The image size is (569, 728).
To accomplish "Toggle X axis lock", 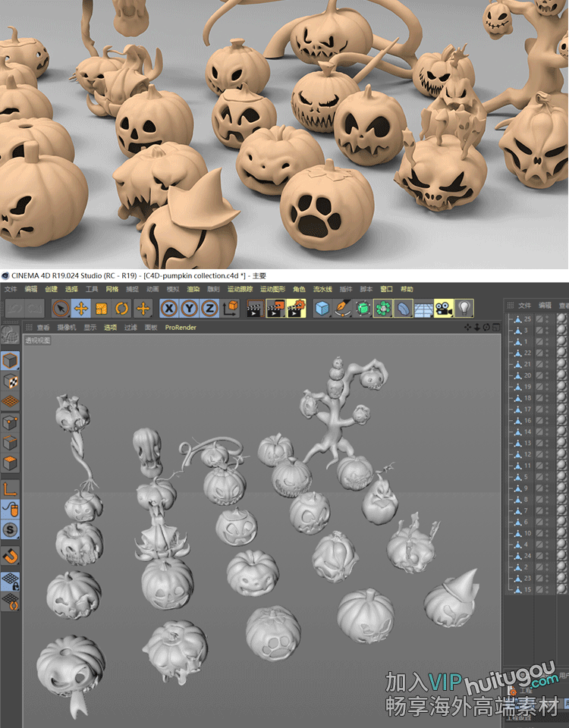I will click(169, 308).
